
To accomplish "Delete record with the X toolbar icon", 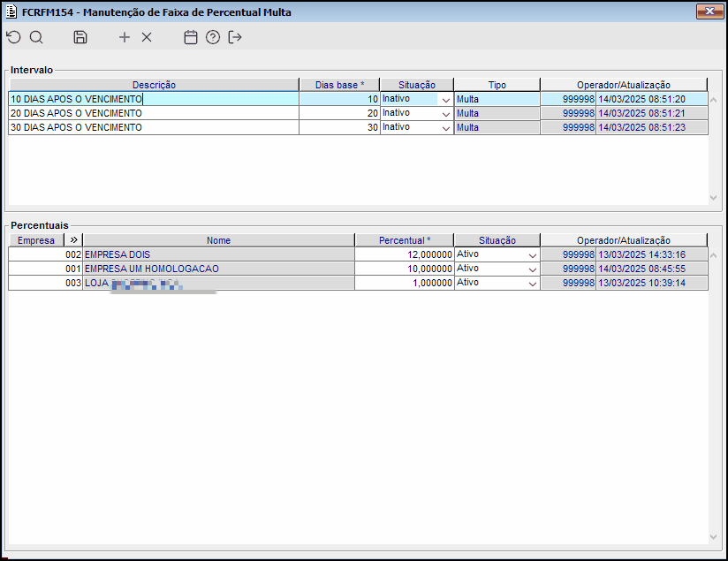I will [147, 37].
